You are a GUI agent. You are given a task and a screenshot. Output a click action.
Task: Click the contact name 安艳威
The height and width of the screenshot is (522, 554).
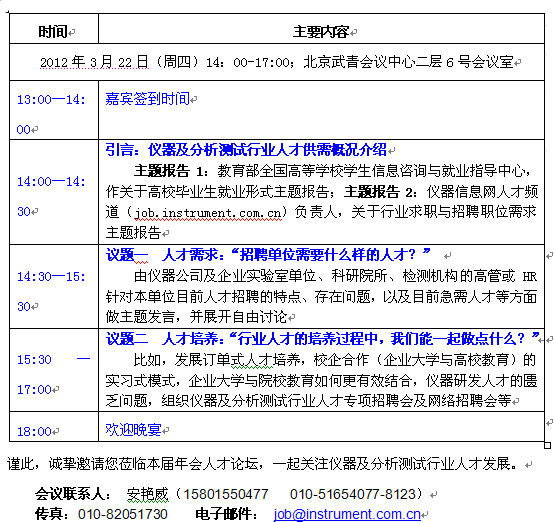coord(148,494)
